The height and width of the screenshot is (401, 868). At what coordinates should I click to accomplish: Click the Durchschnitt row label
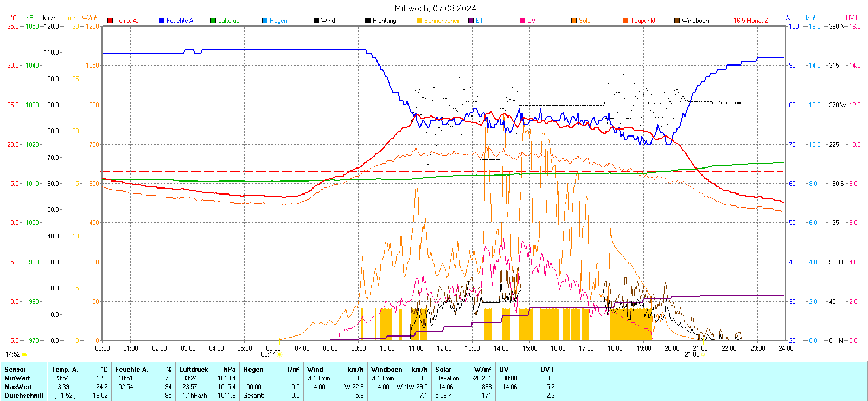[x=24, y=396]
